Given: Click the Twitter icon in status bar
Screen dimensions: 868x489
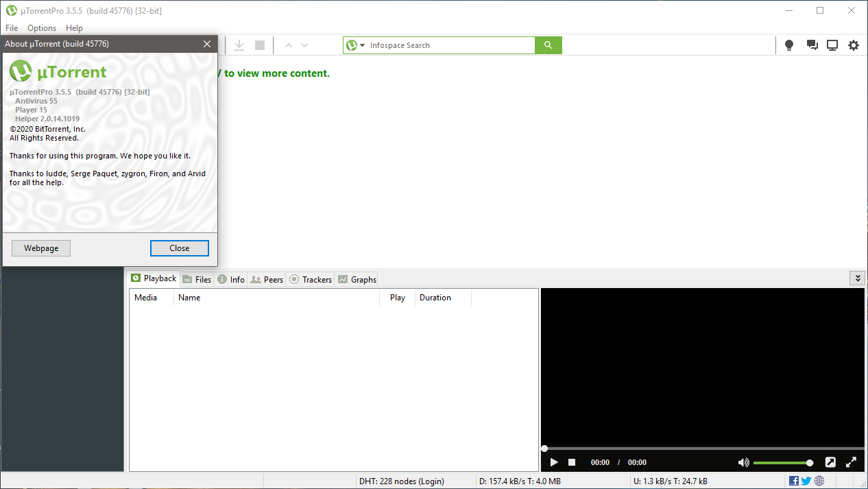Looking at the screenshot, I should [x=806, y=481].
